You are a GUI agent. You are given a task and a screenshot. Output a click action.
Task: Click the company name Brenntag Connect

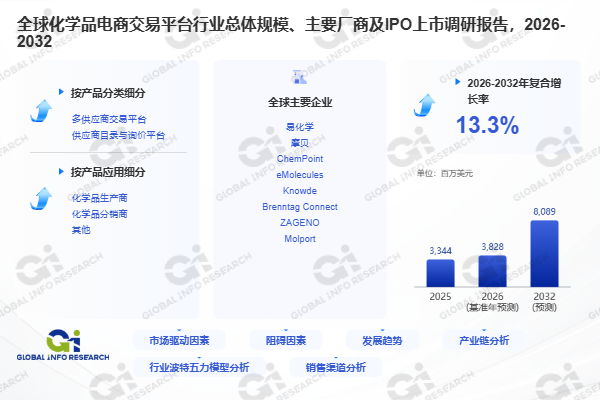click(x=300, y=207)
